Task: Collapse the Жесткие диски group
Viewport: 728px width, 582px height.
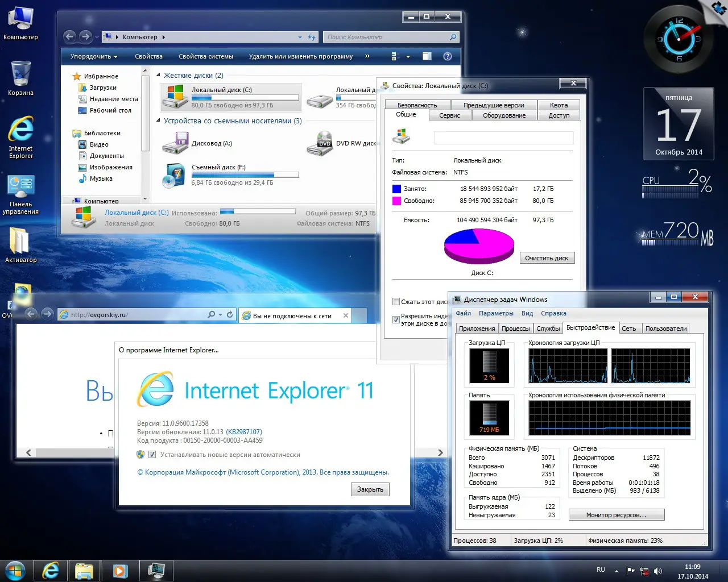Action: (159, 75)
